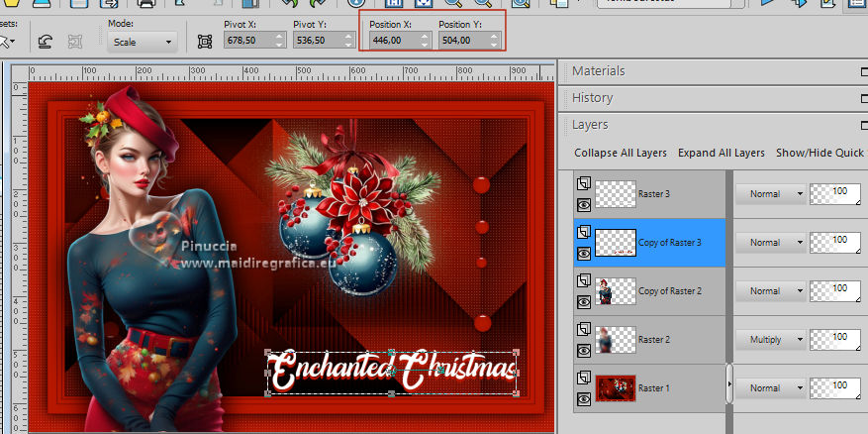Open blend mode dropdown for Raster 3

771,194
